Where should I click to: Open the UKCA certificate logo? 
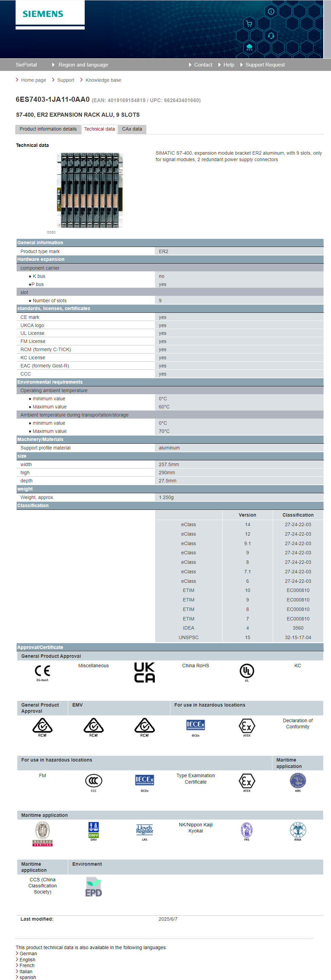coord(144,672)
